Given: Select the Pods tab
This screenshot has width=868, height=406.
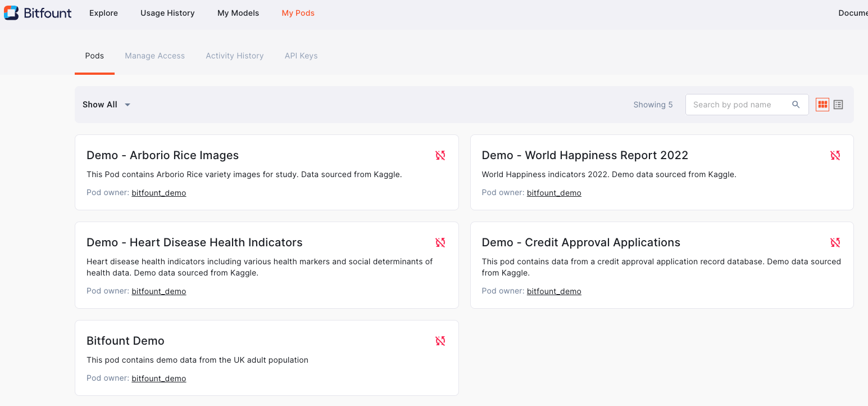Looking at the screenshot, I should coord(94,56).
